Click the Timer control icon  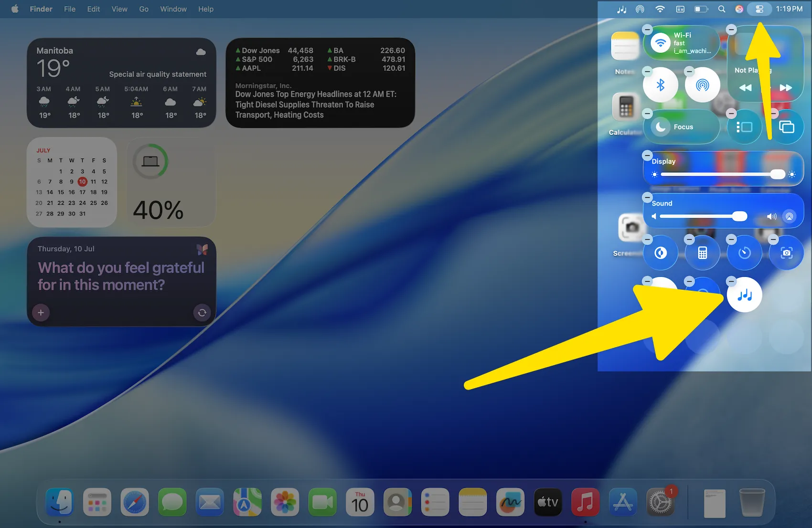[744, 253]
